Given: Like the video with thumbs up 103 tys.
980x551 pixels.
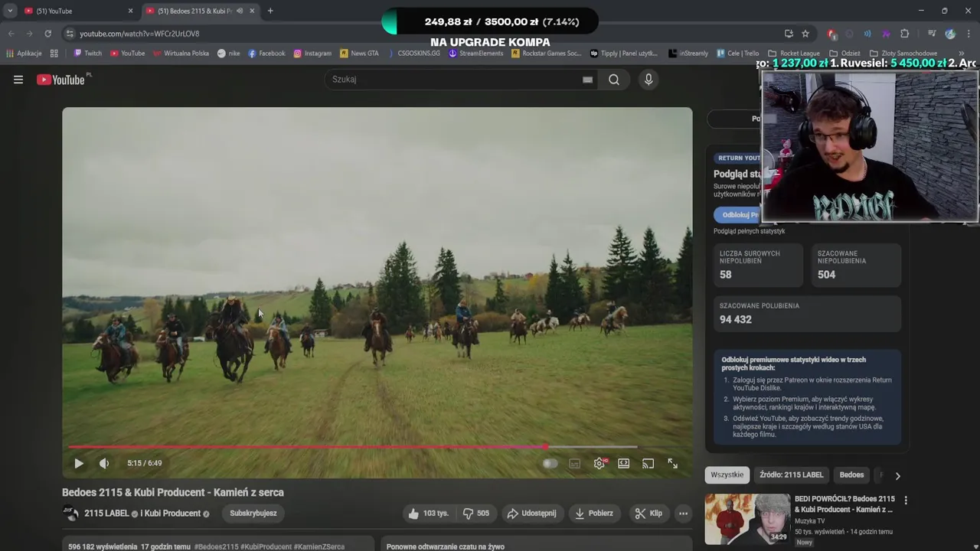Looking at the screenshot, I should [x=429, y=514].
